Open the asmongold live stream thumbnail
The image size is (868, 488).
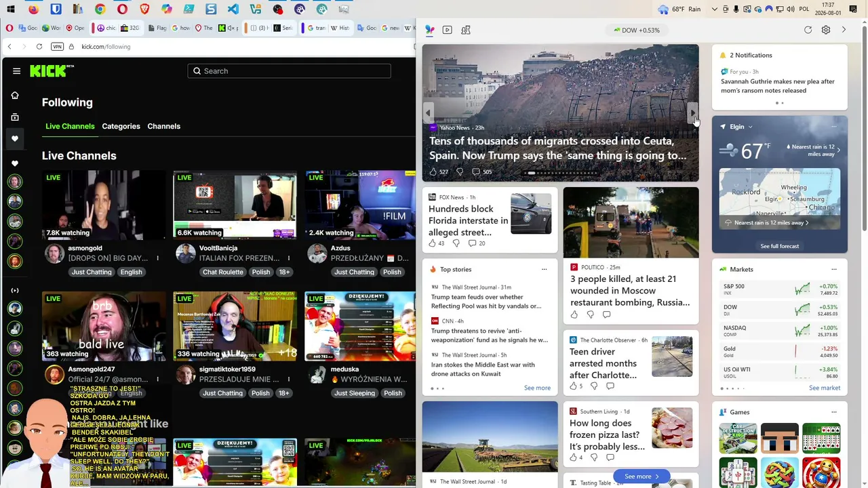tap(104, 205)
